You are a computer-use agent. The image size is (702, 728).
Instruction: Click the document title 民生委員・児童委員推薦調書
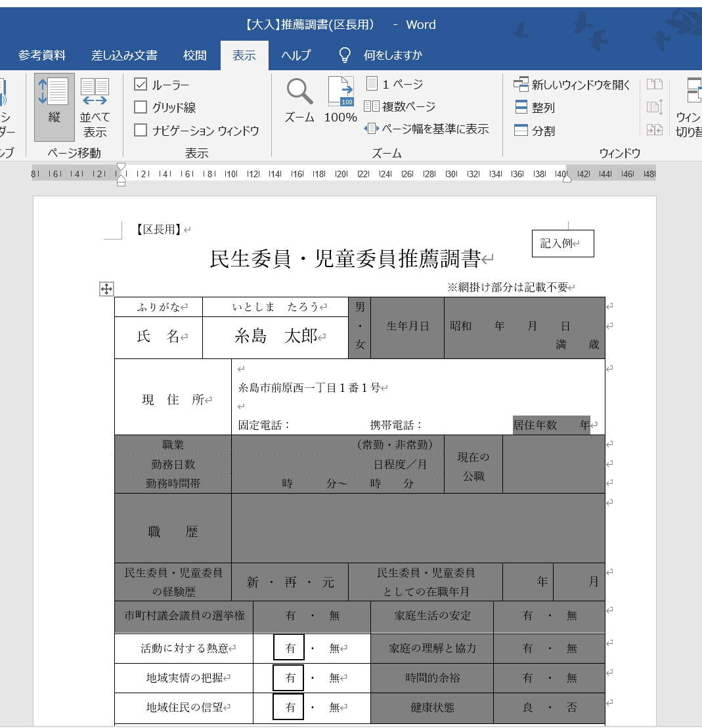tap(345, 259)
